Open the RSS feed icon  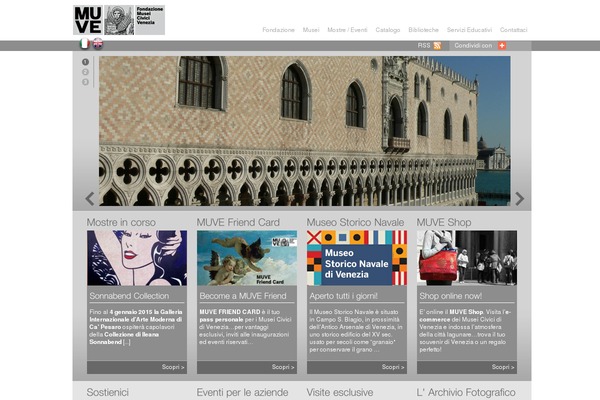click(x=437, y=46)
